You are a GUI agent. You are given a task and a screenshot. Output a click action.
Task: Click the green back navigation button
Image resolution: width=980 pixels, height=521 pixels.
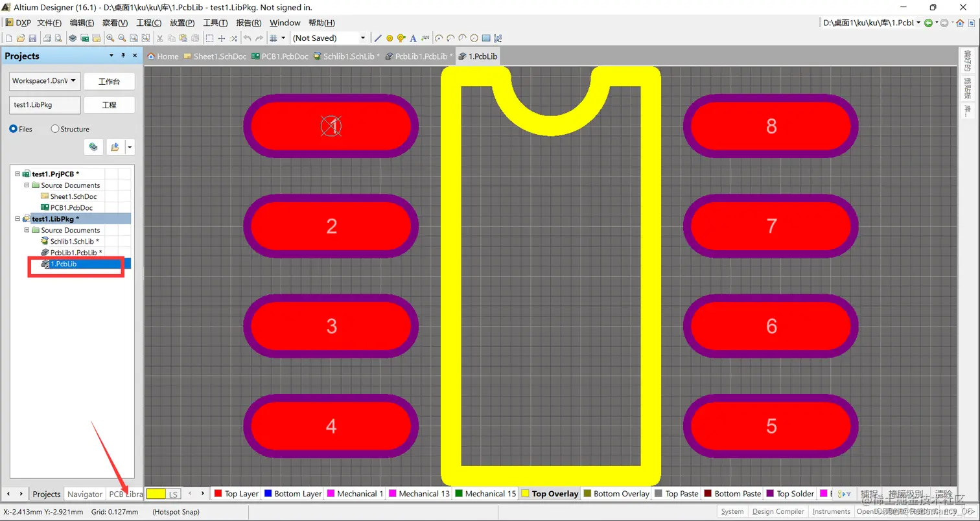(x=928, y=23)
